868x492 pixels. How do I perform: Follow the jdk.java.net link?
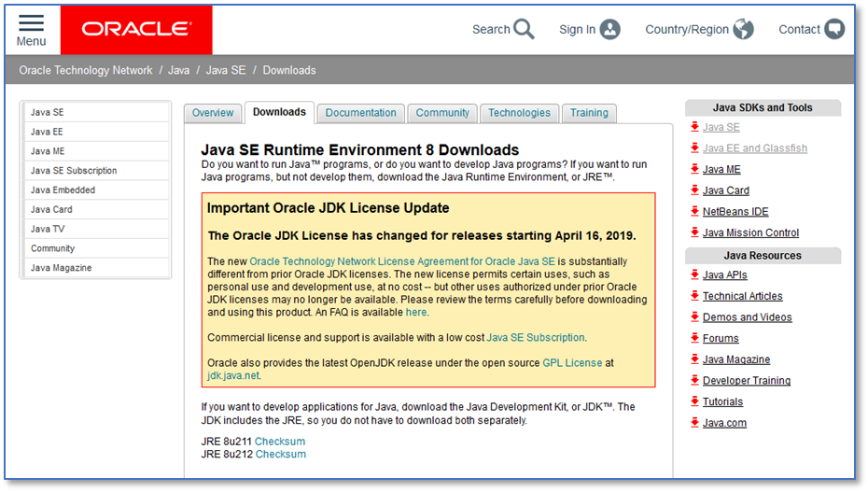tap(233, 375)
